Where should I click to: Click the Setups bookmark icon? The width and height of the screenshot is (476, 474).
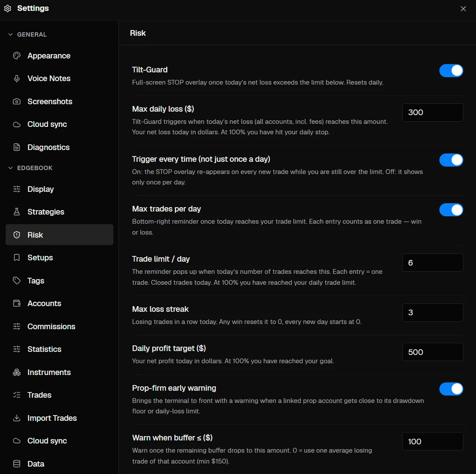(17, 258)
